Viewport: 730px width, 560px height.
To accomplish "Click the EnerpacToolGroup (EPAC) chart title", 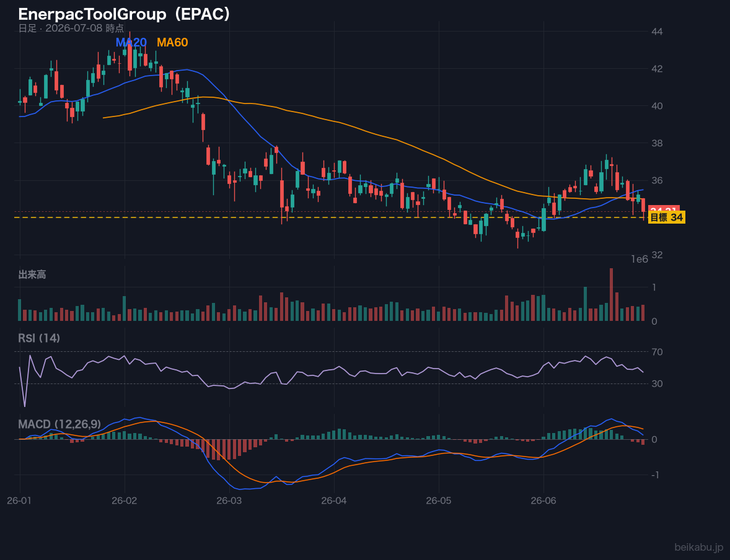I will pos(125,14).
